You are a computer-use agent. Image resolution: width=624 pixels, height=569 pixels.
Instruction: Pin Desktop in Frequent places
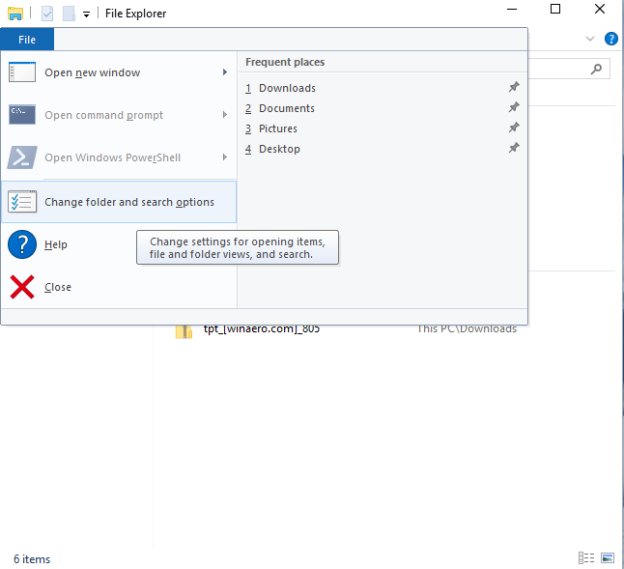(514, 148)
